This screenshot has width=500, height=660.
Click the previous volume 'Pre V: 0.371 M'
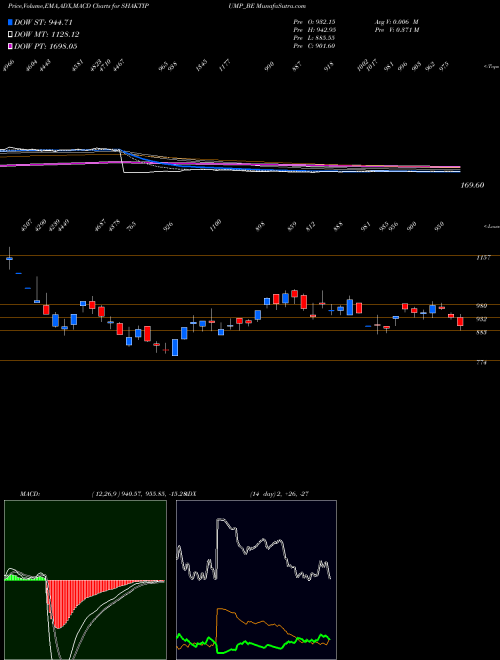(x=396, y=30)
